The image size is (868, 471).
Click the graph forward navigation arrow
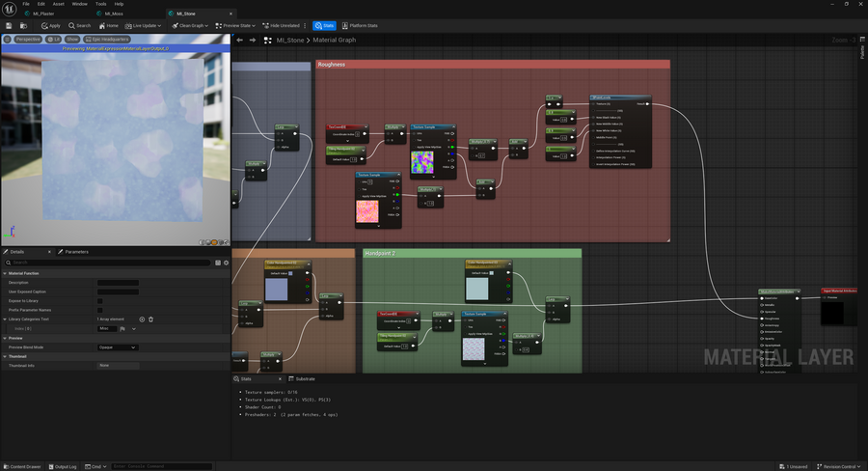253,40
